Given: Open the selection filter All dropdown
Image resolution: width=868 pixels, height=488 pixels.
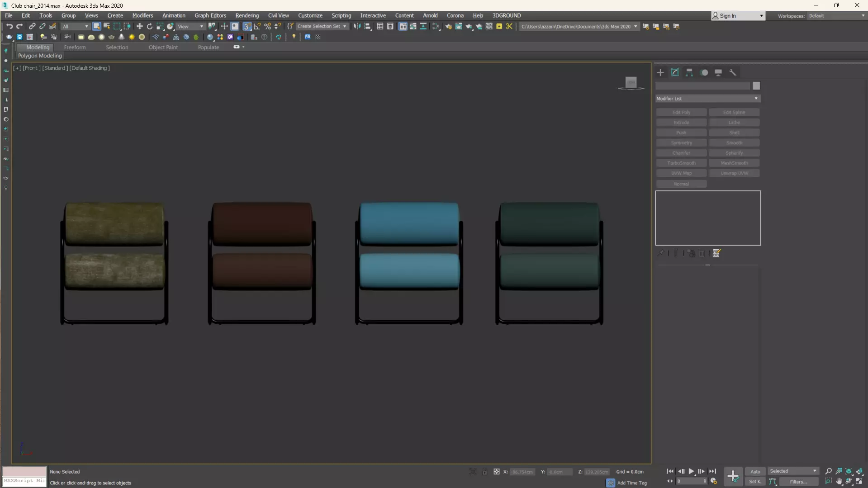Looking at the screenshot, I should [75, 26].
